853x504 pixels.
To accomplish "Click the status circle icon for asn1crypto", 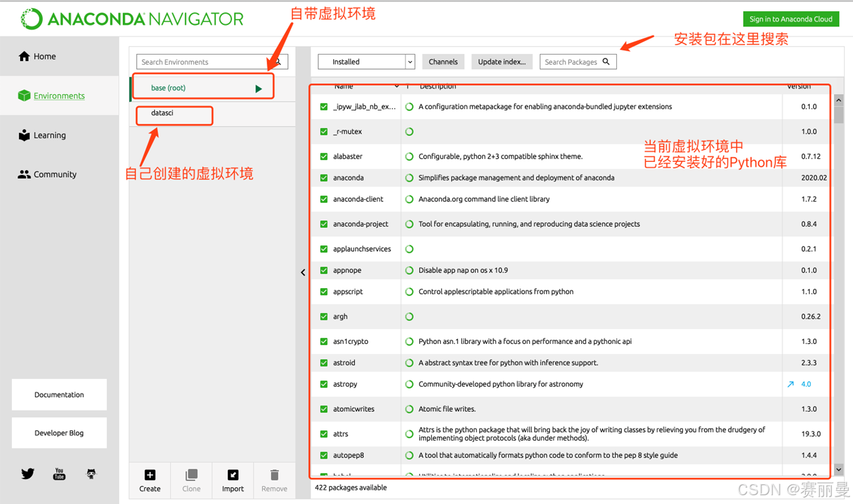I will [x=409, y=341].
